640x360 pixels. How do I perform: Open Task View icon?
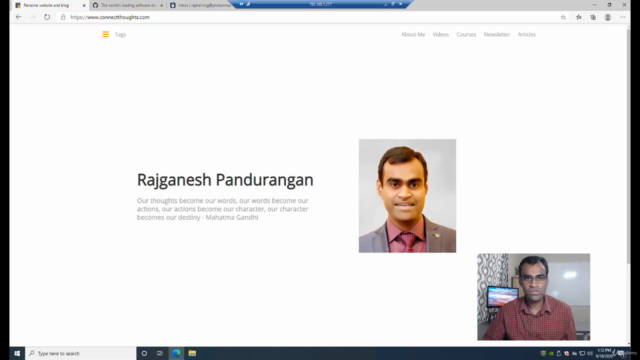(x=160, y=353)
